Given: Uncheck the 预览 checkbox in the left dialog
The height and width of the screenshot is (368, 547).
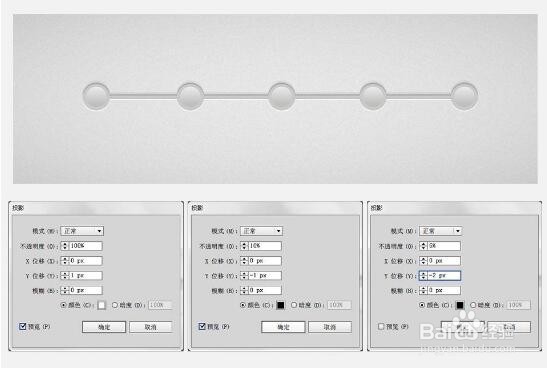Looking at the screenshot, I should point(23,326).
